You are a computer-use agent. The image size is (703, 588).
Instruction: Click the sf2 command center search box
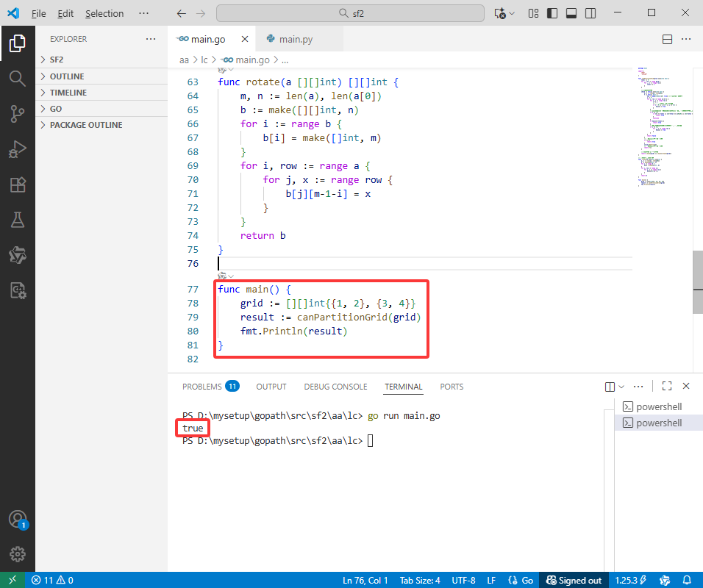pos(350,13)
